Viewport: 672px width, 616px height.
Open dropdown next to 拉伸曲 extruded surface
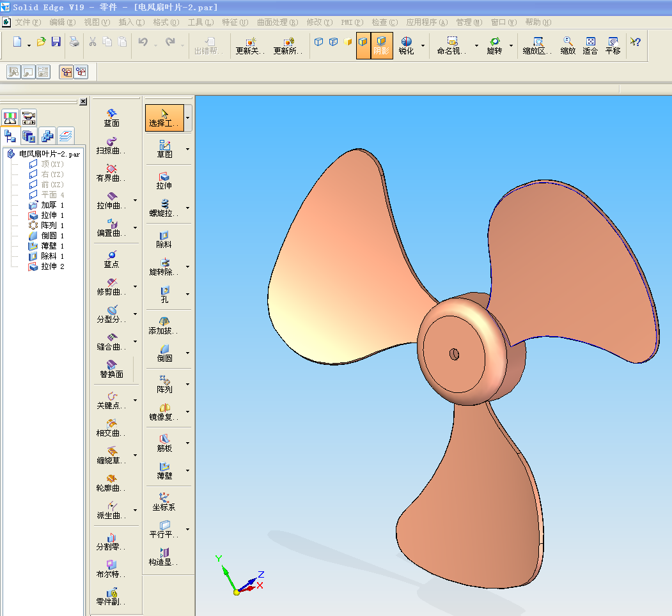pos(135,200)
